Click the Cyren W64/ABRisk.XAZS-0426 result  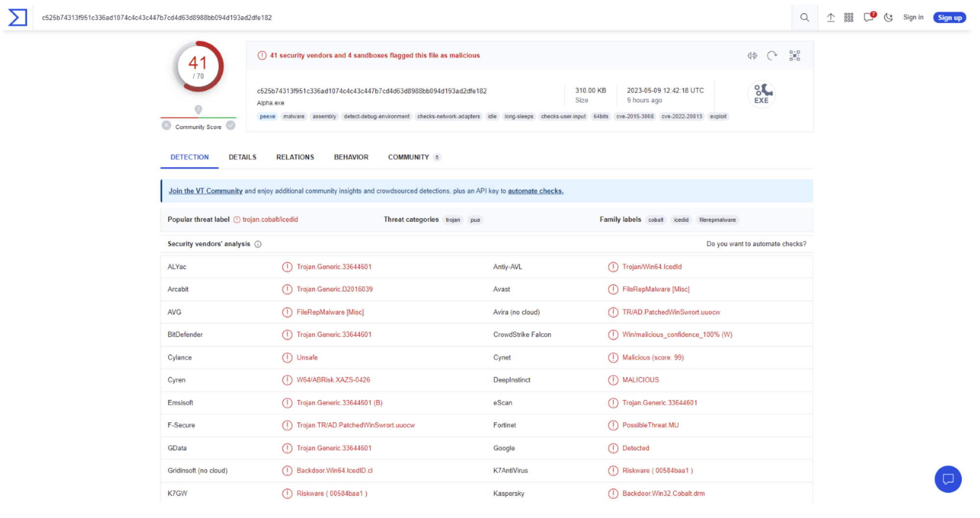(x=333, y=380)
